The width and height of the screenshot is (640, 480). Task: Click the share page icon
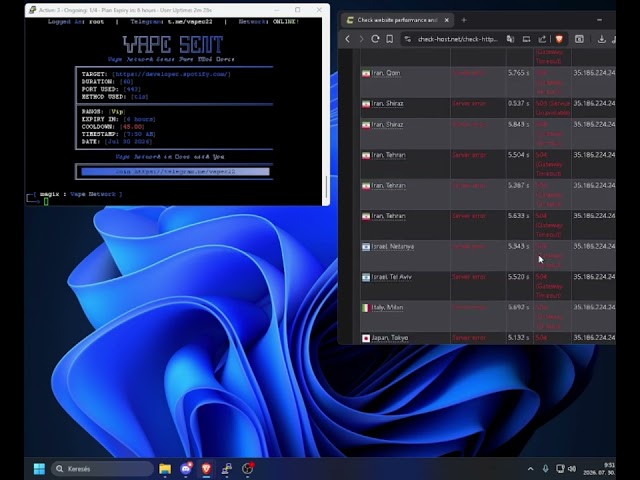[x=542, y=39]
